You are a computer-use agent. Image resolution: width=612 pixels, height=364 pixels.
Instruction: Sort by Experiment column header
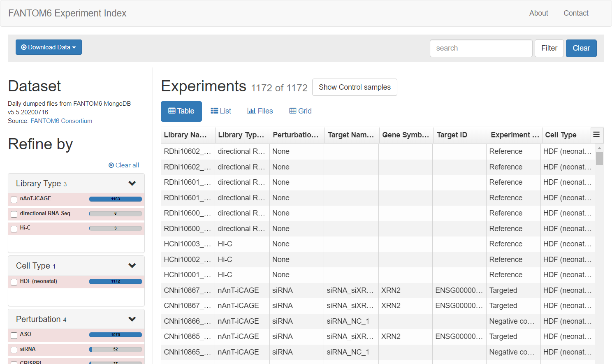(x=515, y=135)
